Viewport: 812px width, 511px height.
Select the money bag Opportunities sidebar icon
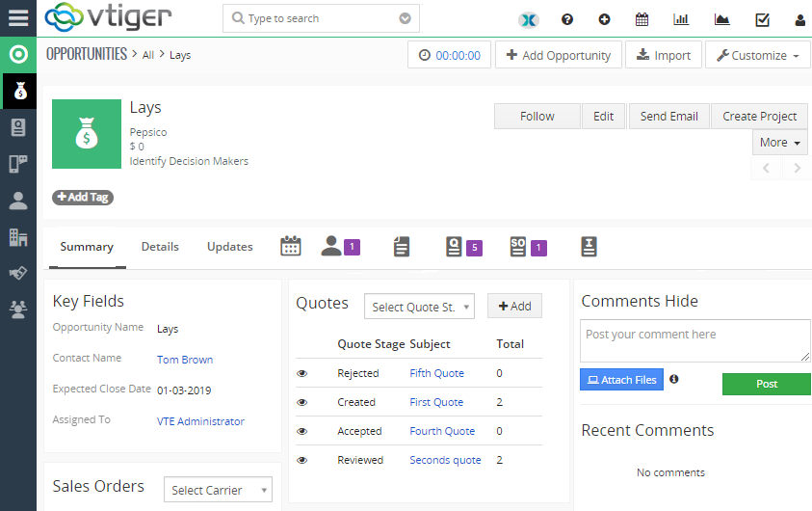tap(19, 91)
